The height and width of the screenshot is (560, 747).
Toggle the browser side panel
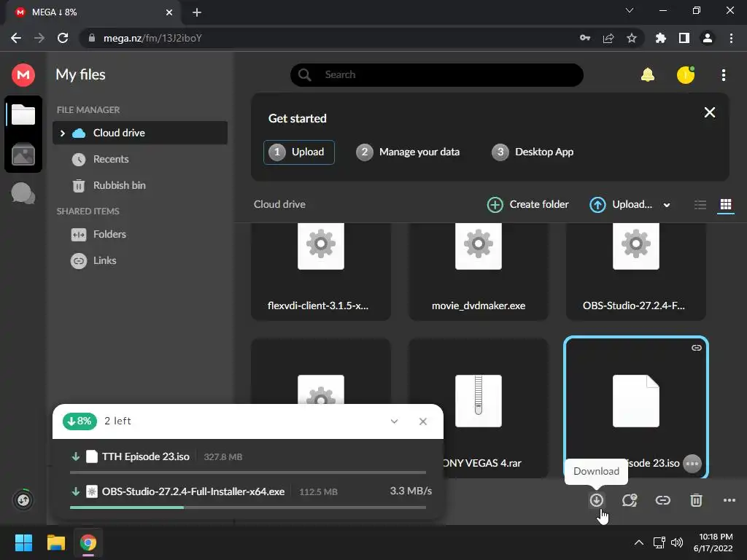(684, 38)
